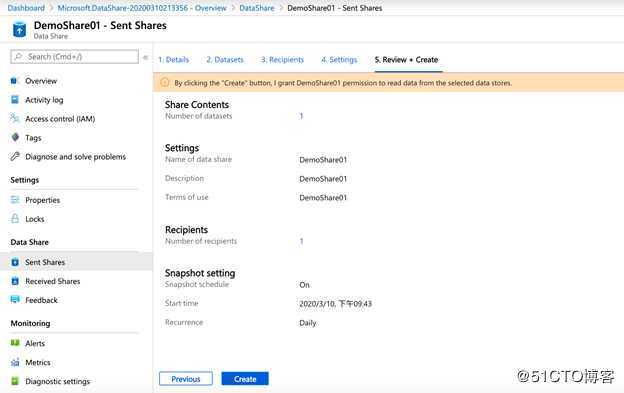624x393 pixels.
Task: Click the Overview sidebar icon
Action: point(14,81)
